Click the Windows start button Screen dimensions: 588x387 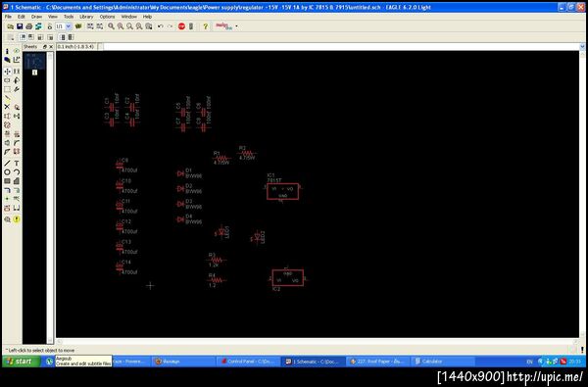pos(22,362)
